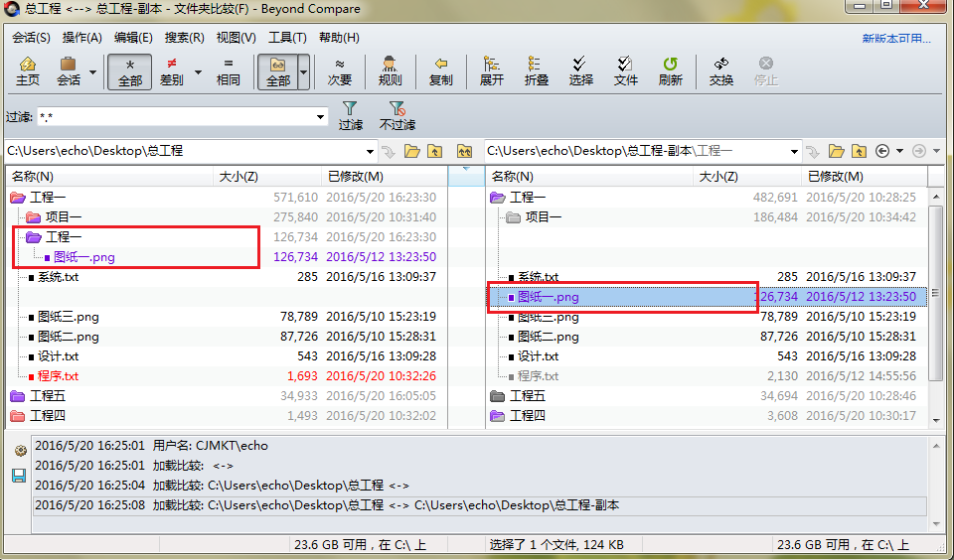Viewport: 954px width, 560px height.
Task: Browse for right folder icon
Action: coord(837,151)
